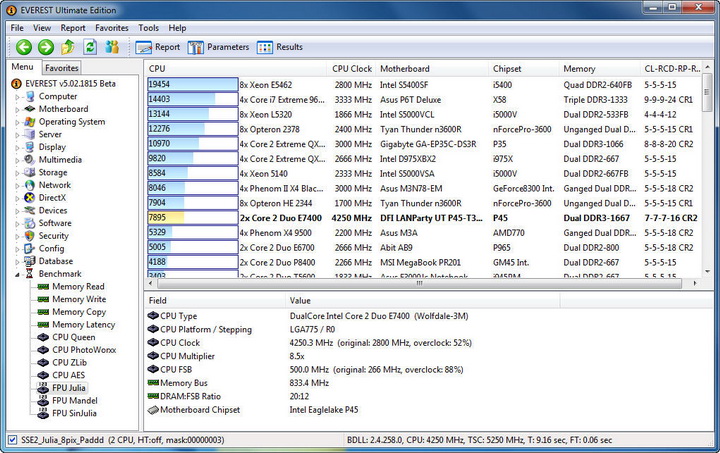Click the users icon in the toolbar

[x=112, y=47]
